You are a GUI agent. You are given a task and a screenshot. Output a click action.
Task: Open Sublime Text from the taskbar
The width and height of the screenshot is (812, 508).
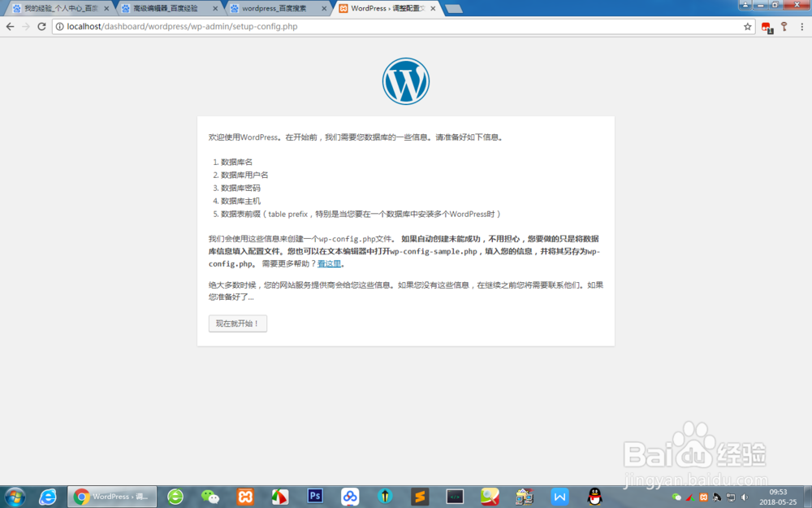pos(420,497)
